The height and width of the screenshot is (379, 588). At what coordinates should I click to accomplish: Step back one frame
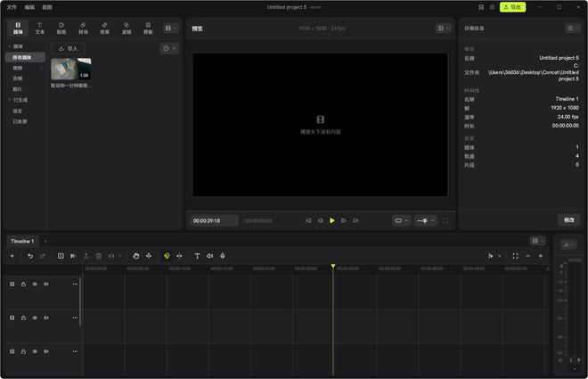click(x=320, y=220)
